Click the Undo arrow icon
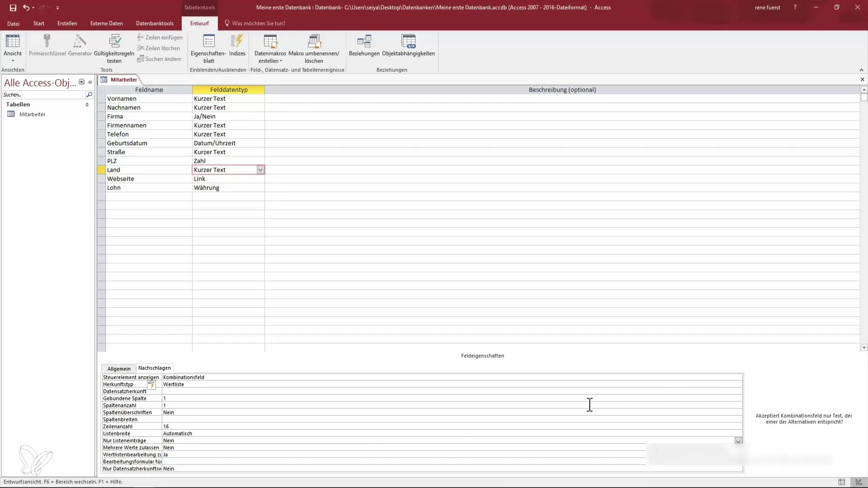This screenshot has width=868, height=488. click(26, 8)
